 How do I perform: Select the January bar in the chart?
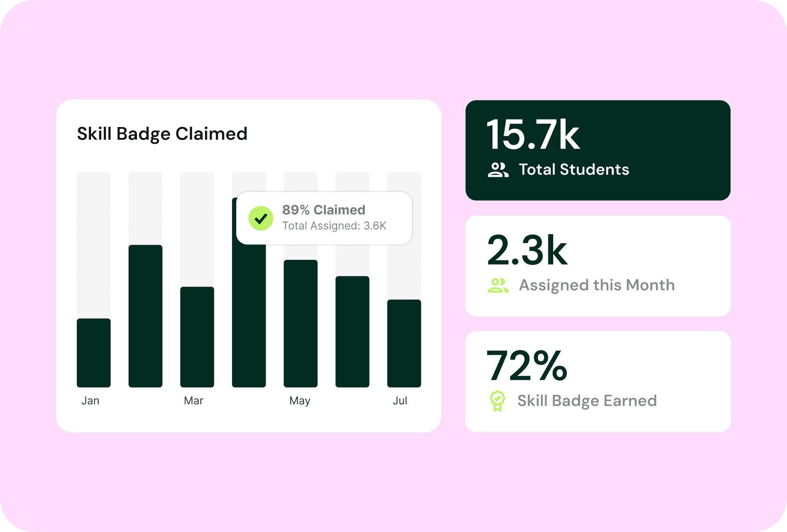point(94,352)
